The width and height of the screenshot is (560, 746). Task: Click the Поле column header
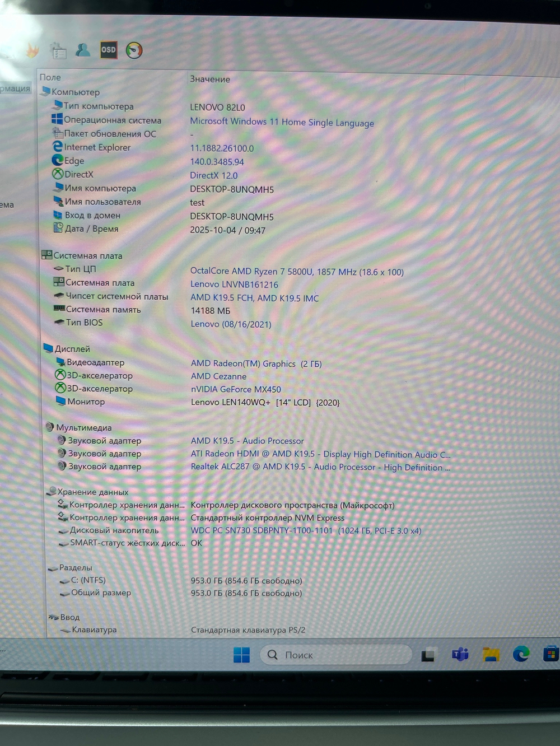pyautogui.click(x=50, y=77)
